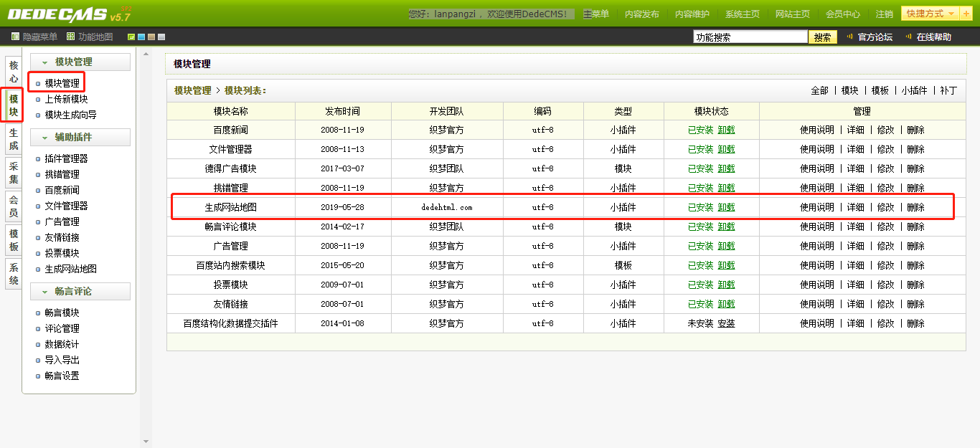Uninstall the 生成网站地图 module via 卸载
Image resolution: width=980 pixels, height=448 pixels.
[727, 207]
